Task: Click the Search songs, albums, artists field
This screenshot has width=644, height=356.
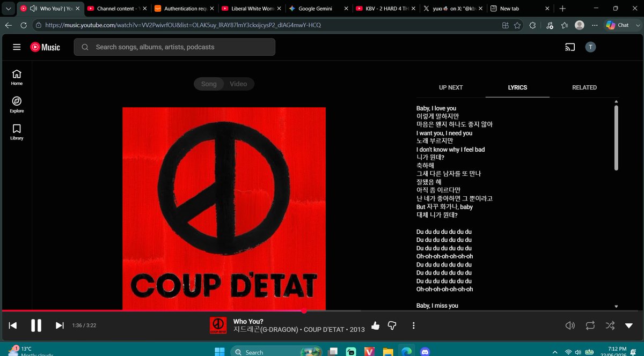Action: coord(174,47)
